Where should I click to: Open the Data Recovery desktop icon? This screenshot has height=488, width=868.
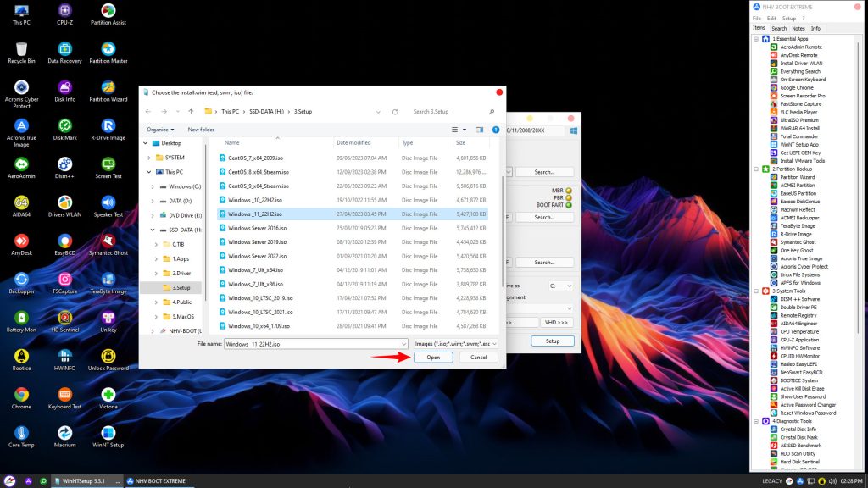(64, 53)
